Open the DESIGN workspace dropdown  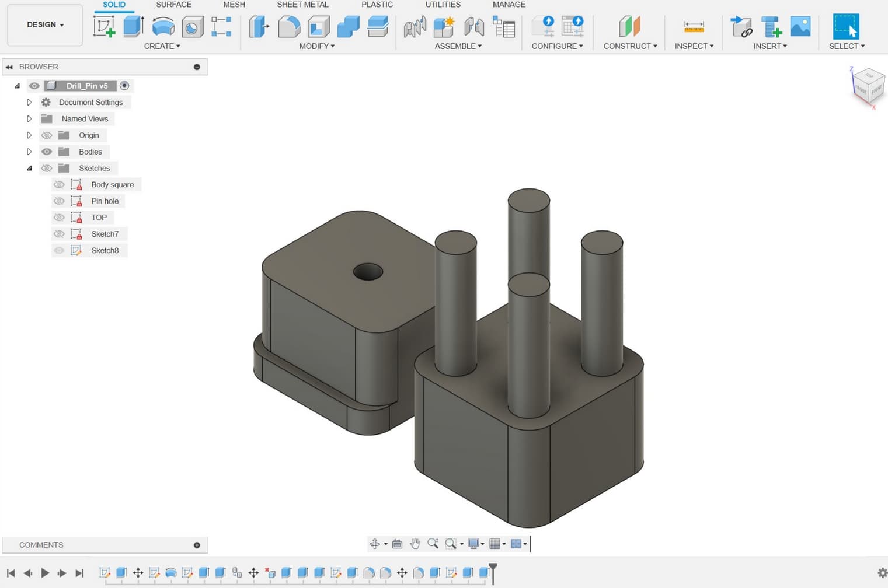point(45,25)
